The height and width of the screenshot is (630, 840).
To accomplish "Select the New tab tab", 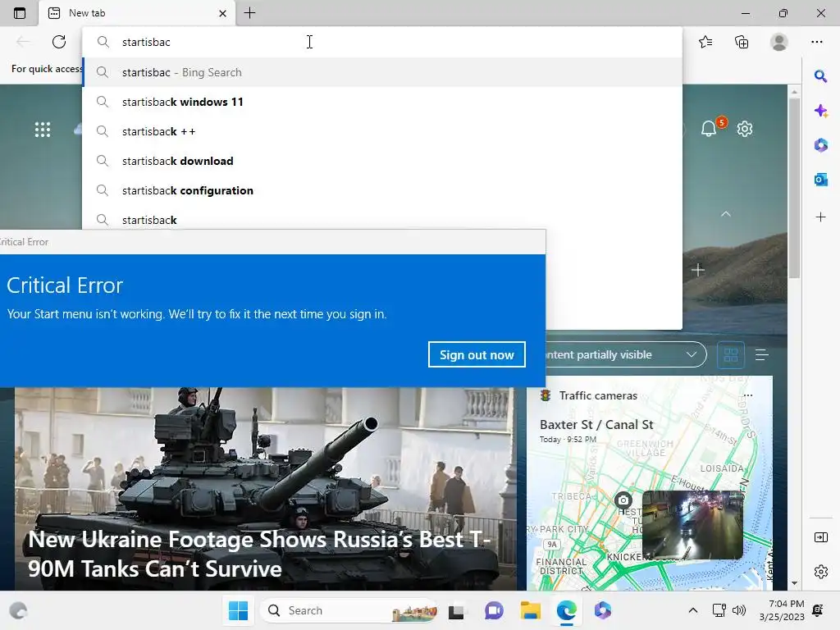I will tap(137, 13).
